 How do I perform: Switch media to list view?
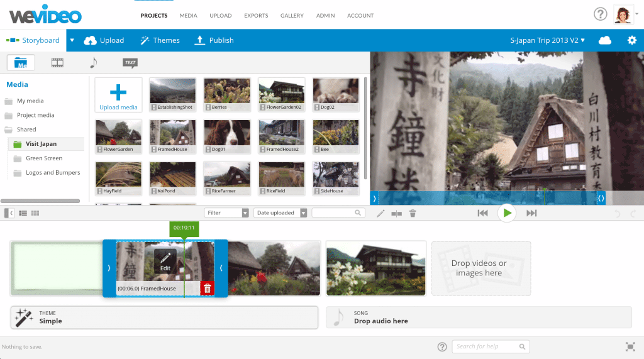(x=23, y=213)
